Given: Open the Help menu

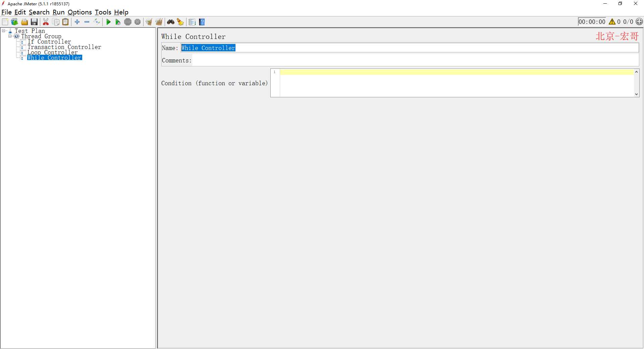Looking at the screenshot, I should 121,12.
